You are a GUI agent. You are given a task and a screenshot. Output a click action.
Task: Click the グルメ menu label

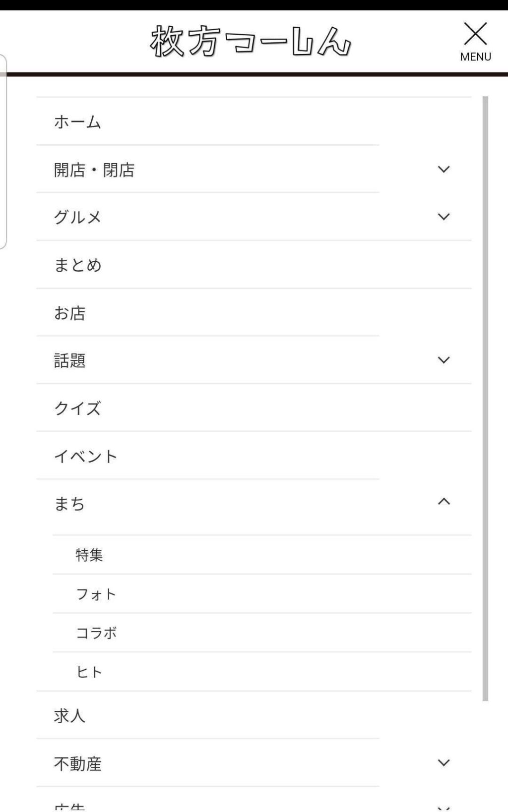pyautogui.click(x=77, y=217)
